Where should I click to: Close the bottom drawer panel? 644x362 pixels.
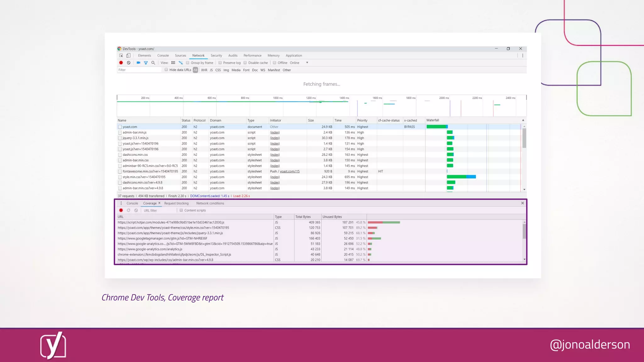(x=523, y=203)
